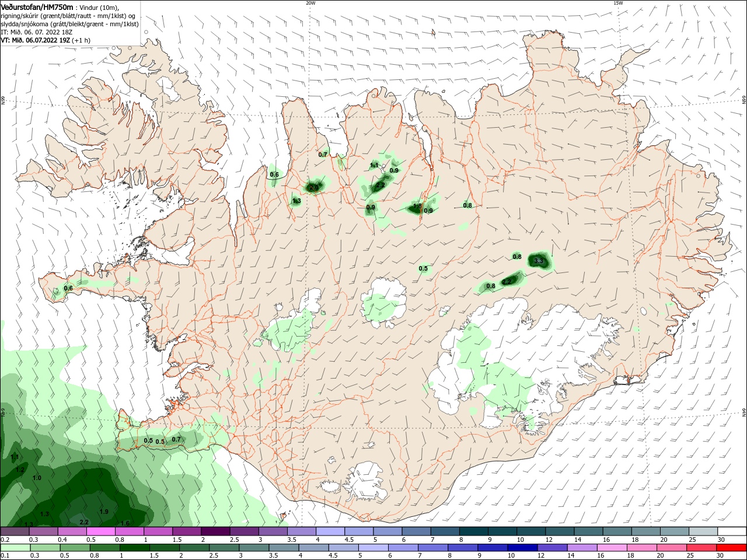Select the light grey 25–30 upper legend swatch
The image size is (747, 560).
[x=704, y=531]
